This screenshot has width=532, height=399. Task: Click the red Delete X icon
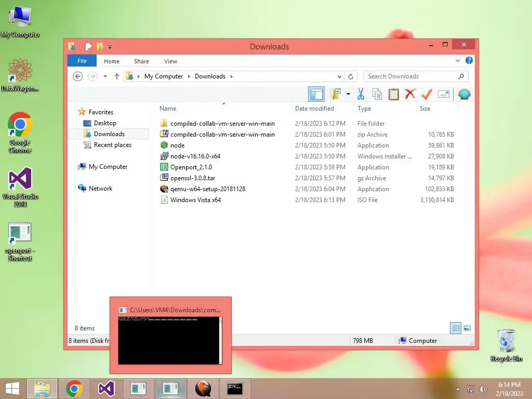tap(410, 94)
